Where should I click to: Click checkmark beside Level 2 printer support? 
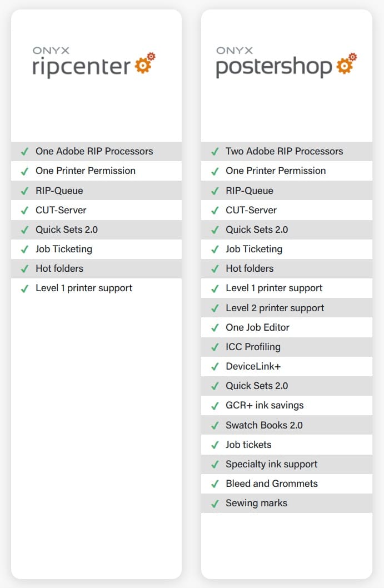[x=215, y=308]
